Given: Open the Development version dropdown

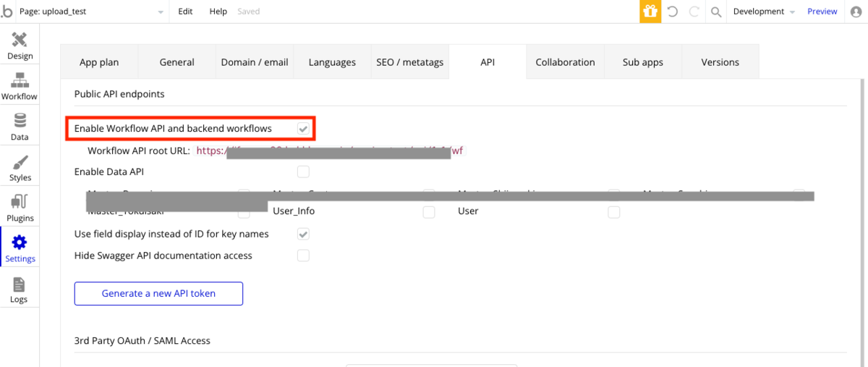Looking at the screenshot, I should click(764, 12).
